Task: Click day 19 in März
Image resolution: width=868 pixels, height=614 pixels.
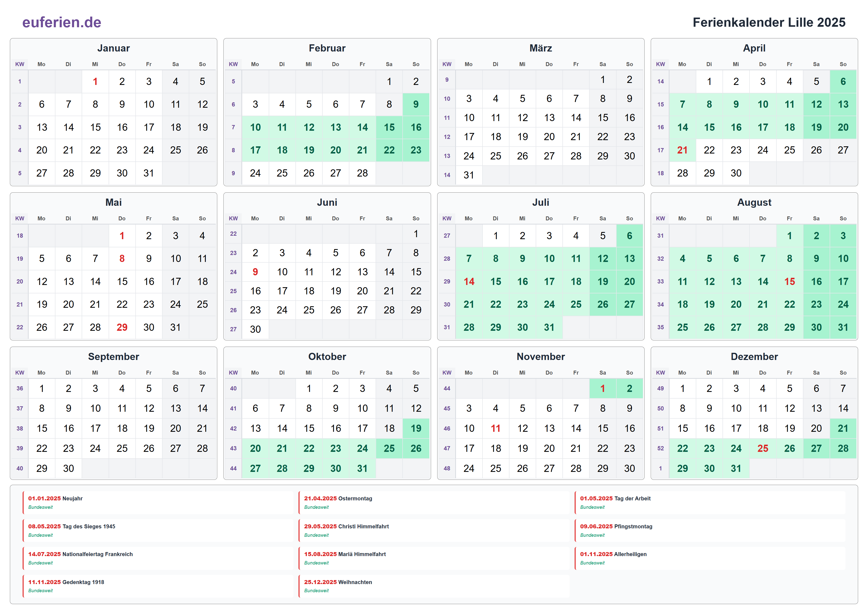Action: point(523,137)
